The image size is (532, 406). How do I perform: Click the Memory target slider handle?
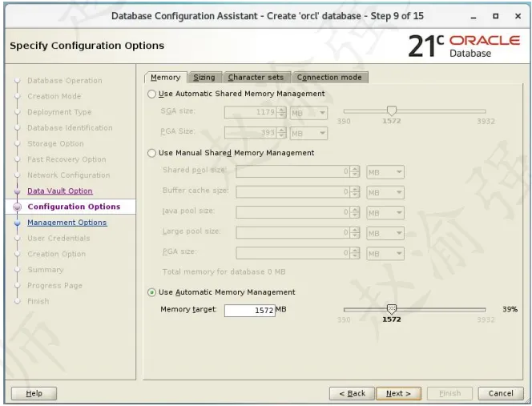click(392, 309)
